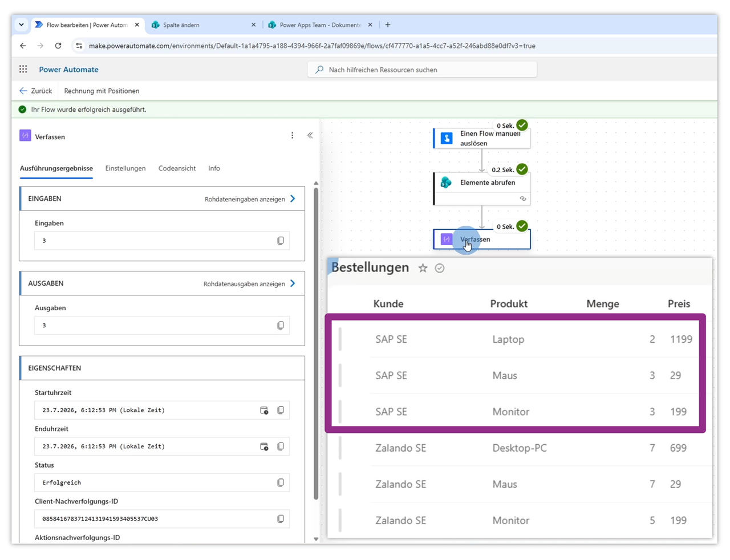Image resolution: width=730 pixels, height=560 pixels.
Task: Open the browser tab search dropdown
Action: pyautogui.click(x=21, y=25)
